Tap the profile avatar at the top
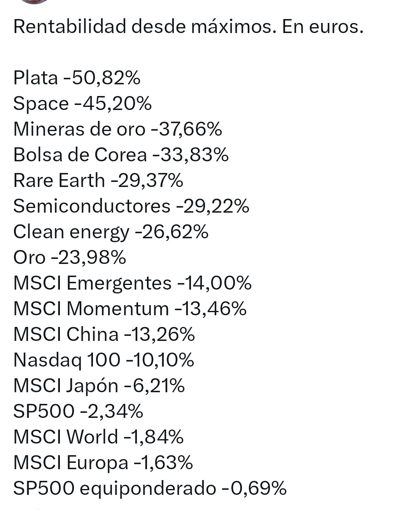Screen dimensions: 420x510 pos(35,2)
